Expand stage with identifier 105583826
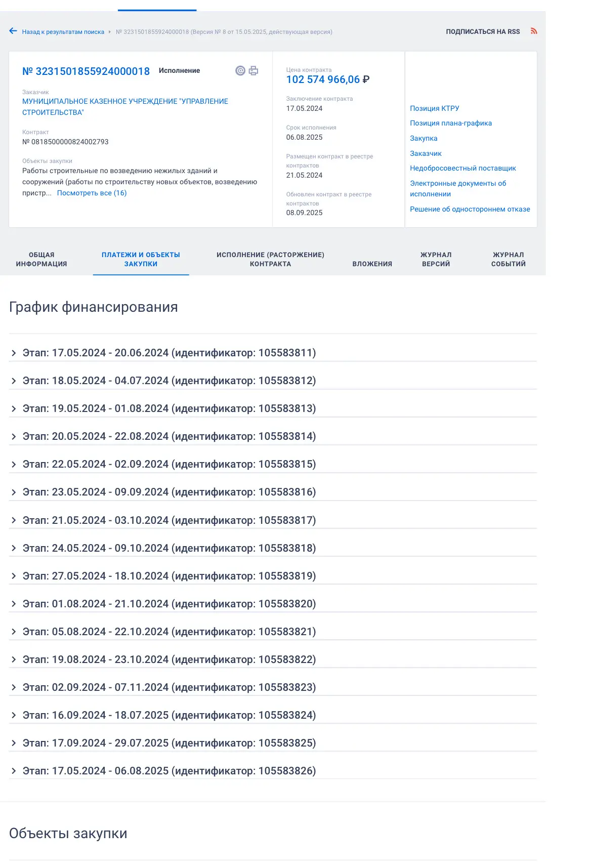The image size is (592, 868). tap(14, 771)
